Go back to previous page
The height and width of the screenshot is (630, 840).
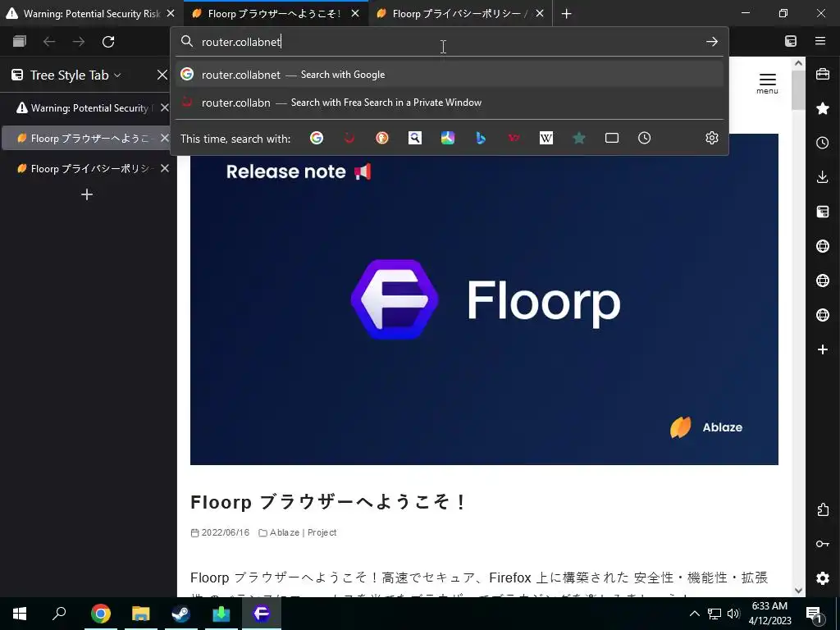pyautogui.click(x=49, y=42)
